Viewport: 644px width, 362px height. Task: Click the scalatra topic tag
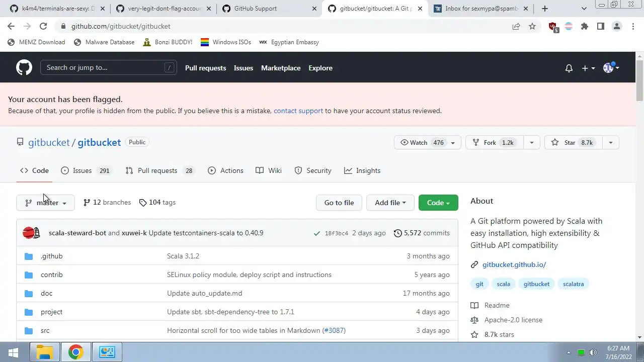(573, 284)
